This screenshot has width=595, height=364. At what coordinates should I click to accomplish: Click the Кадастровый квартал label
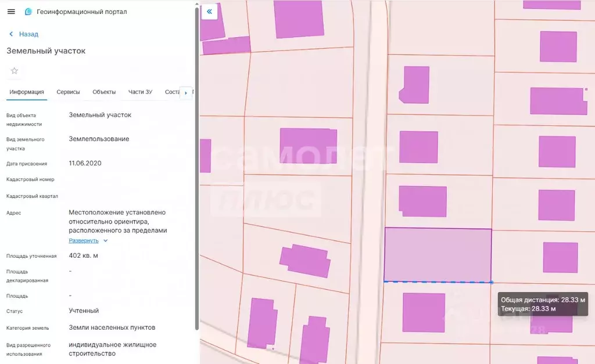pos(33,196)
